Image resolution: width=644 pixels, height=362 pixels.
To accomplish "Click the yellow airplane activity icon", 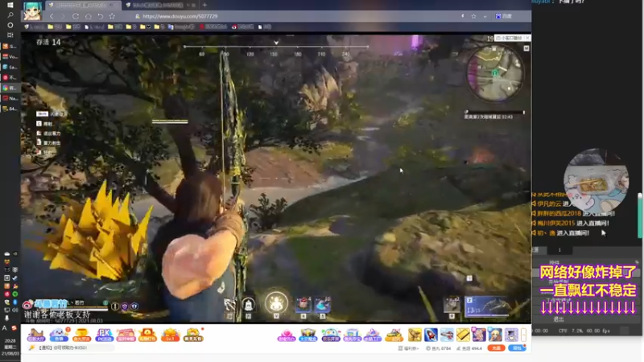I will click(394, 335).
